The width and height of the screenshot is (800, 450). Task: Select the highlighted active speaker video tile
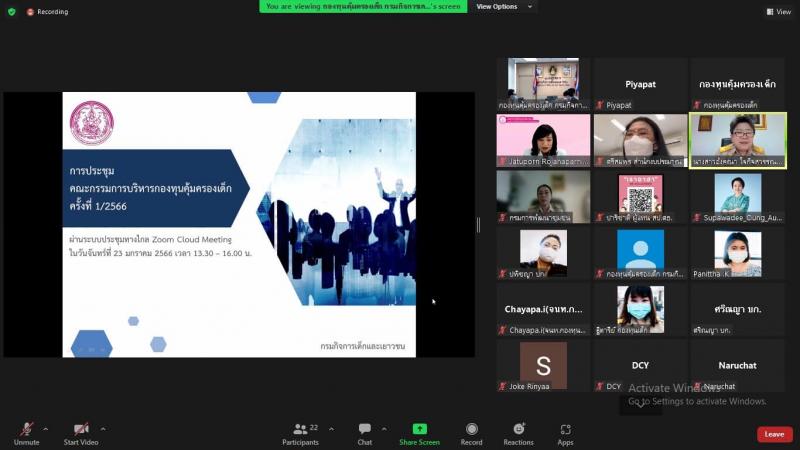738,141
